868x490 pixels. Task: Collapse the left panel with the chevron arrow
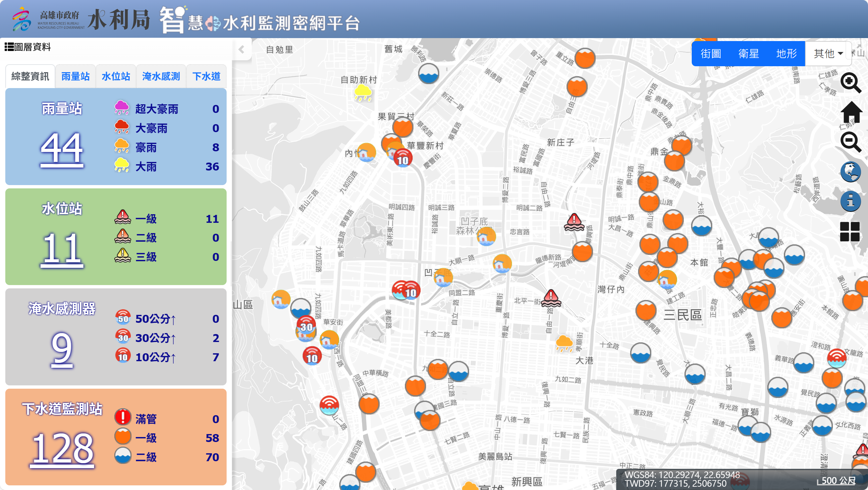click(241, 49)
